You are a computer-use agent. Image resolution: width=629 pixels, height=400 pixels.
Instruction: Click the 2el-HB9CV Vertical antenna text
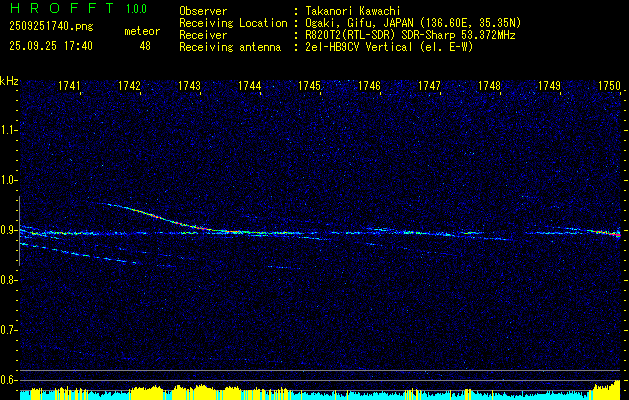tap(389, 47)
